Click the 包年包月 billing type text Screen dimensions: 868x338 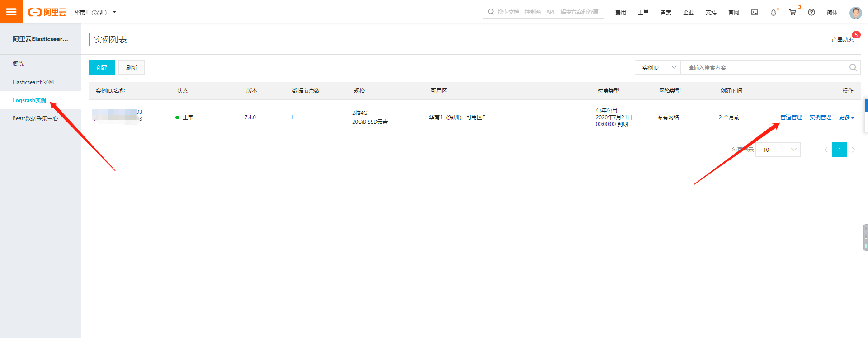(606, 110)
